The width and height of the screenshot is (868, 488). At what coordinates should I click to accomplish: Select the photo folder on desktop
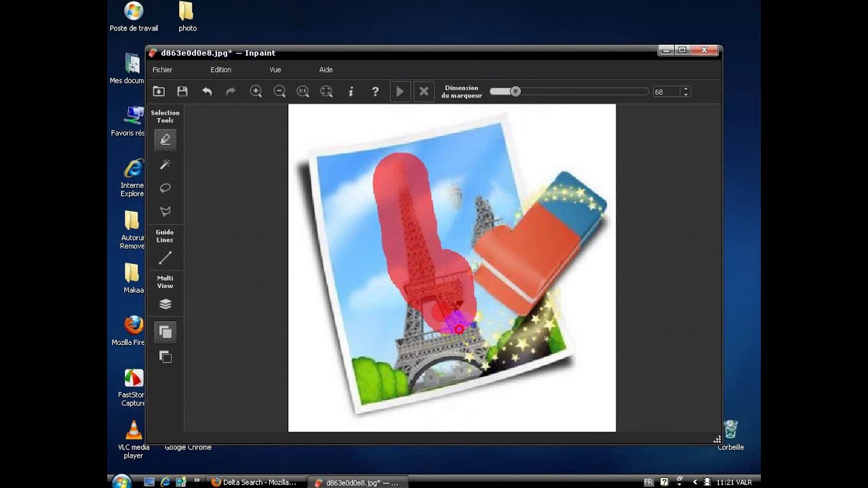click(187, 18)
